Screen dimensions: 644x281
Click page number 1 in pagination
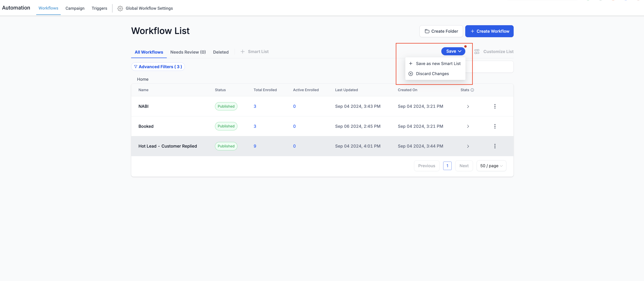pyautogui.click(x=447, y=166)
